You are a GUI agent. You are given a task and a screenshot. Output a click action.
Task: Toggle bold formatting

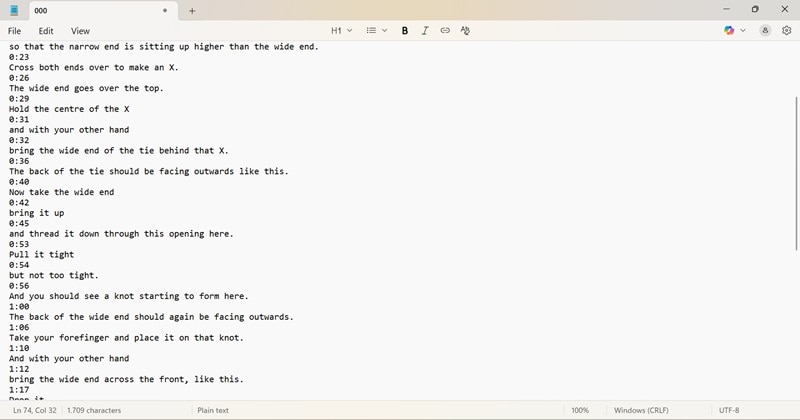405,31
